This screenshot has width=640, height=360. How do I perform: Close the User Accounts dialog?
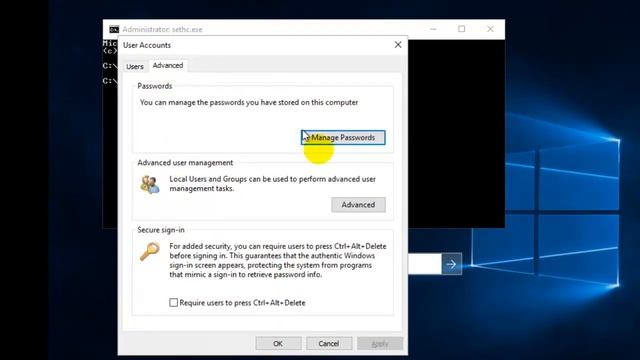[398, 45]
